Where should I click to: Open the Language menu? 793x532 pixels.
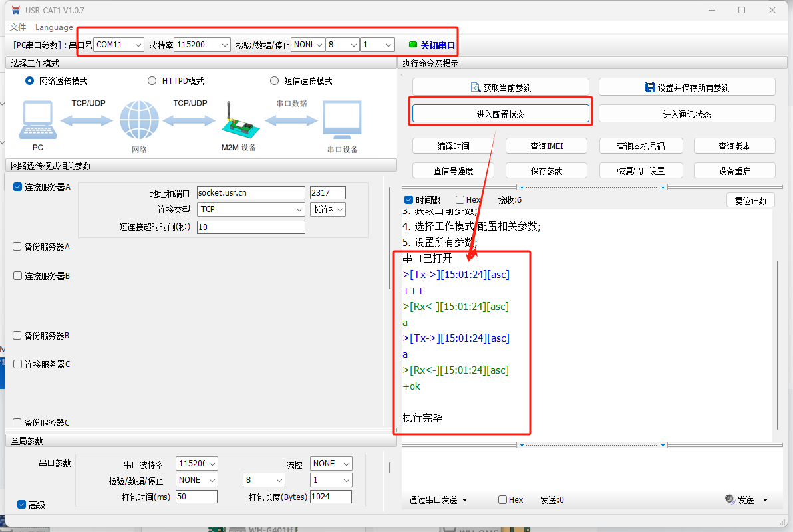pyautogui.click(x=54, y=27)
